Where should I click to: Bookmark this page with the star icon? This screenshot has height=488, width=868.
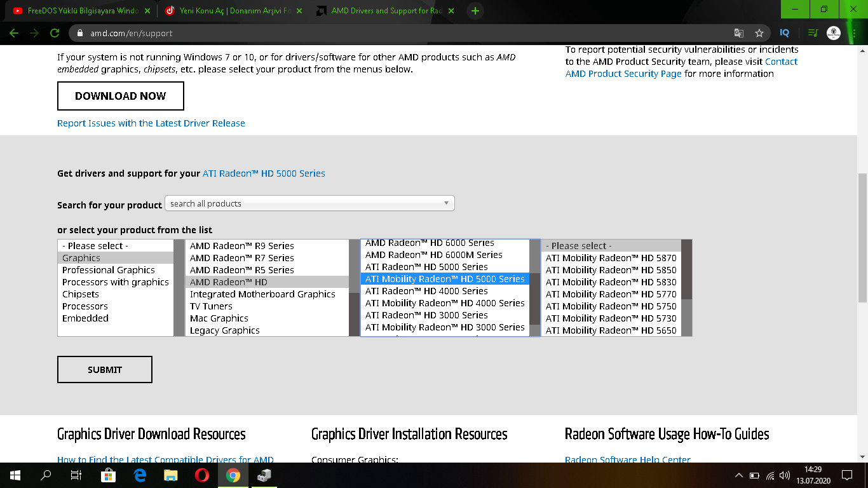click(x=759, y=33)
